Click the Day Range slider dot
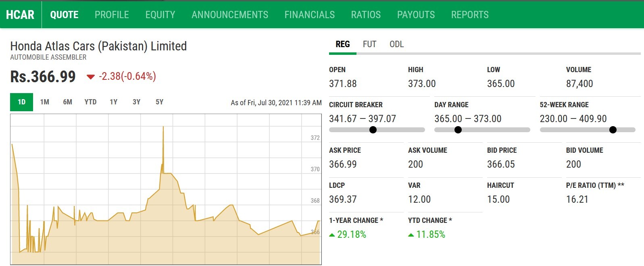Viewport: 644px width, 266px height. 458,130
